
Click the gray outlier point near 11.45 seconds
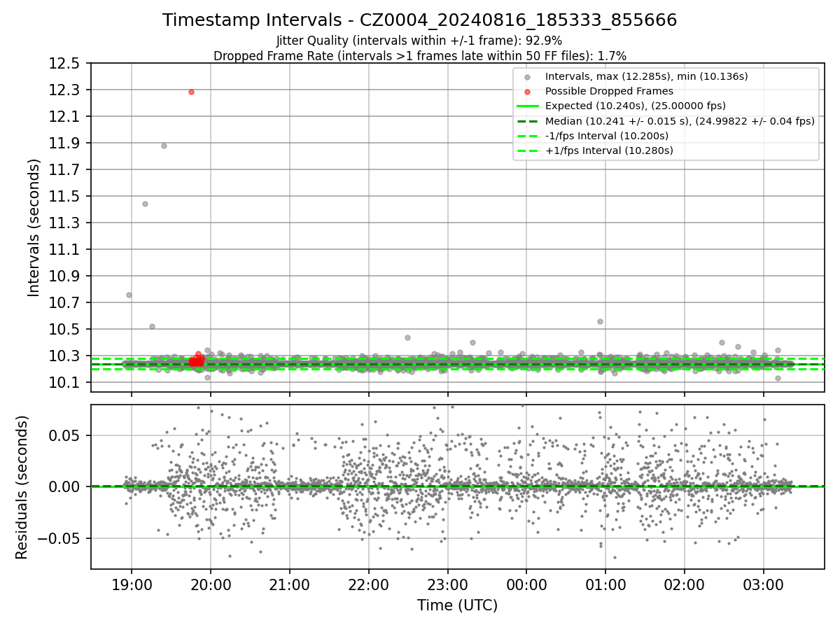[145, 204]
